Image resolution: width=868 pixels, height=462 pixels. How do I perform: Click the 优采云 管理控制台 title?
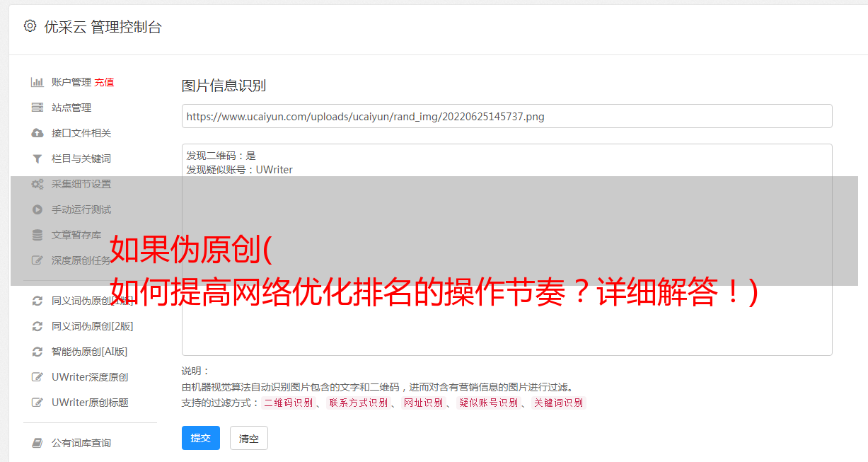[x=103, y=27]
